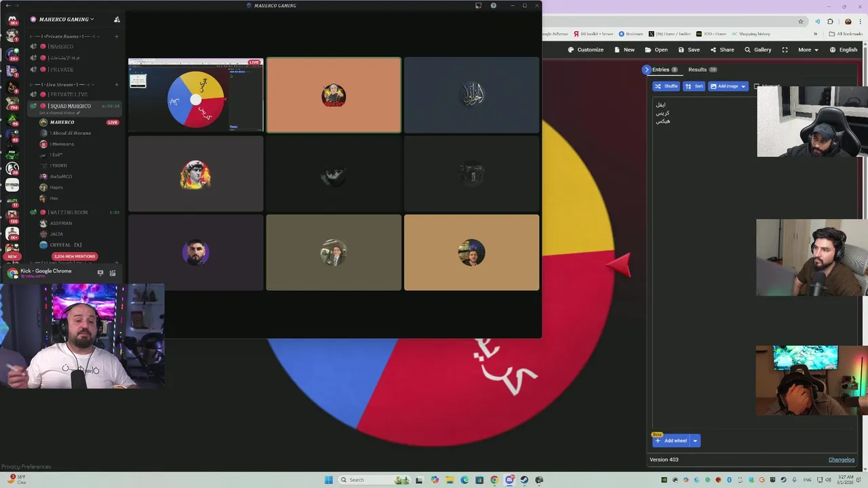Image resolution: width=868 pixels, height=488 pixels.
Task: Jump to 2,206 new mentions
Action: (x=75, y=256)
